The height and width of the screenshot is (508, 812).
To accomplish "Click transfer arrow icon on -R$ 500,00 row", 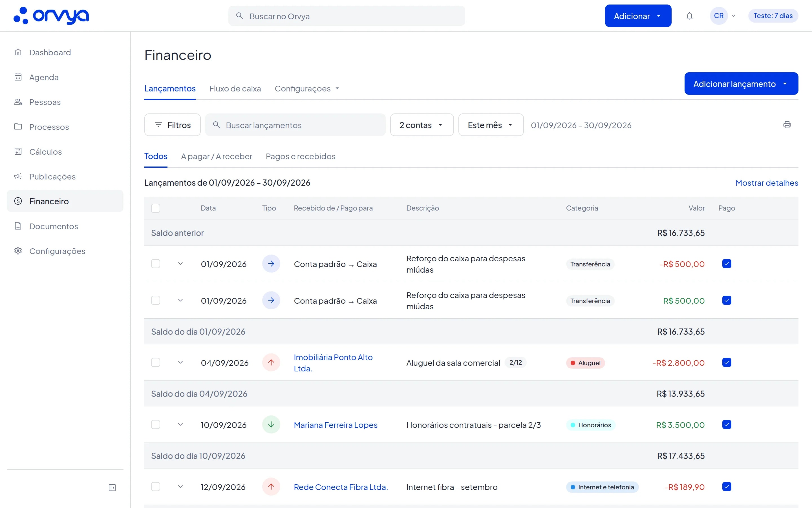I will click(x=271, y=264).
